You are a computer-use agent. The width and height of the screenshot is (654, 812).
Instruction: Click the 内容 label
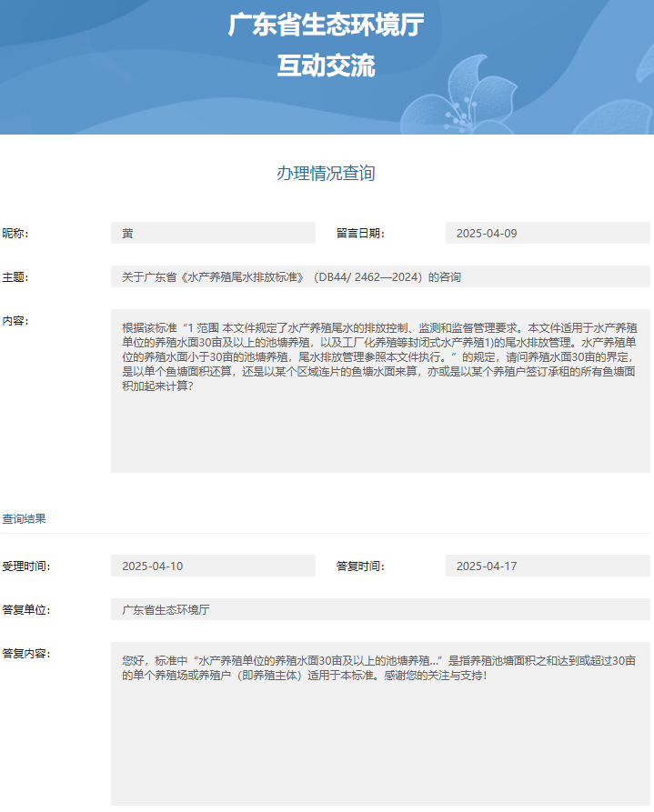[x=15, y=321]
